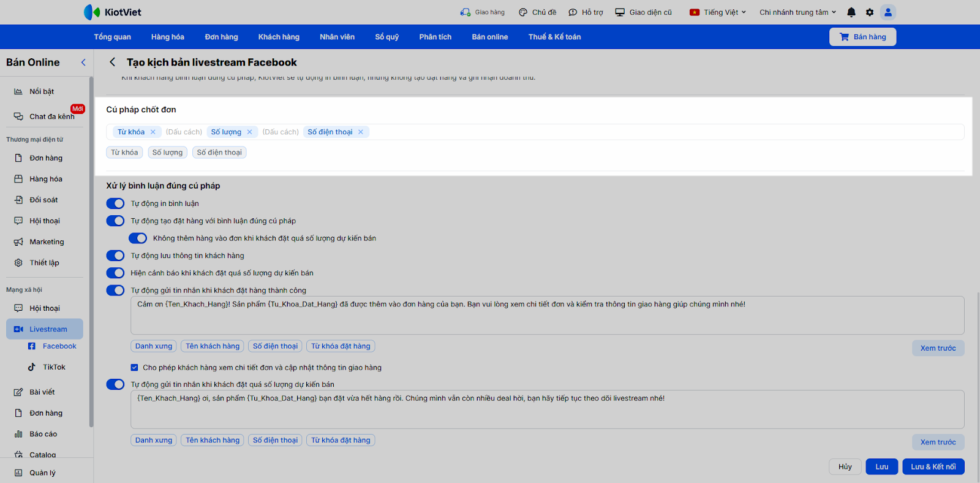This screenshot has width=980, height=483.
Task: Toggle Tự động lưu thông tin khách hàng
Action: click(115, 256)
